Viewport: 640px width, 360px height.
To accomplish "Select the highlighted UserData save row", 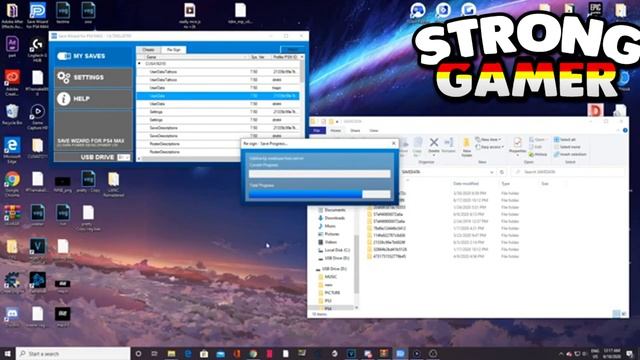I will [218, 96].
